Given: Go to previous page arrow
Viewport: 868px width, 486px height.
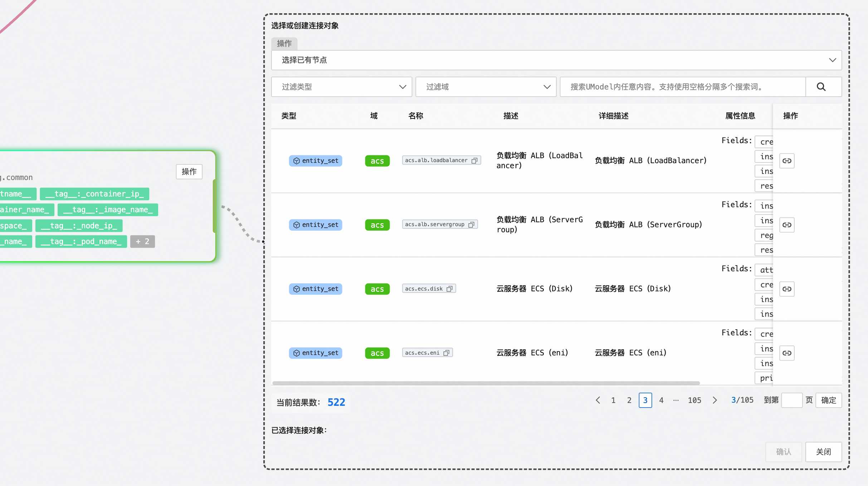Looking at the screenshot, I should pyautogui.click(x=598, y=400).
